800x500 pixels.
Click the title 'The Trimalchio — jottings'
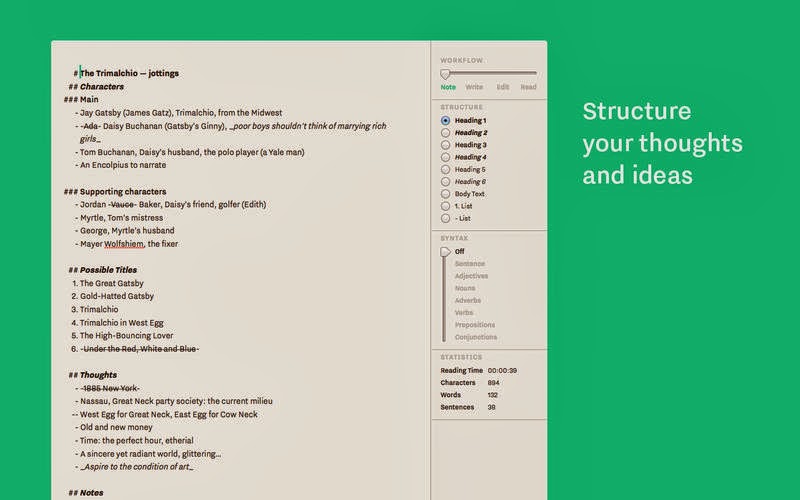click(x=130, y=73)
